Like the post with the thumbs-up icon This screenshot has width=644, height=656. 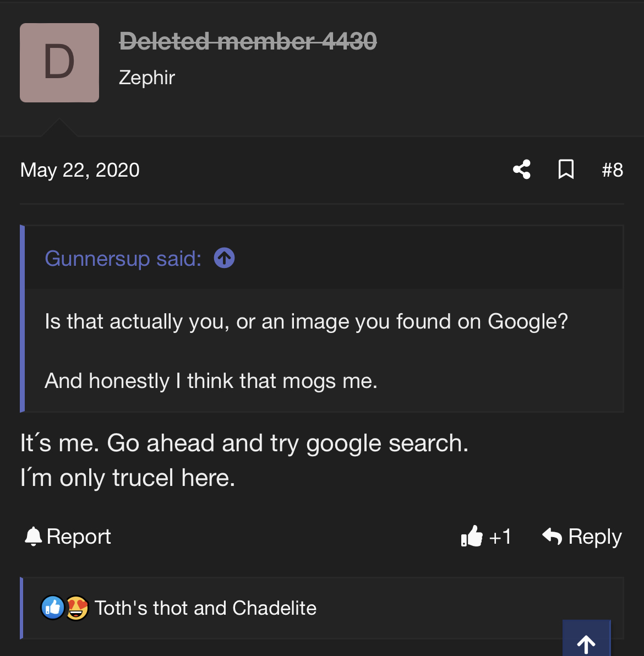[x=472, y=536]
